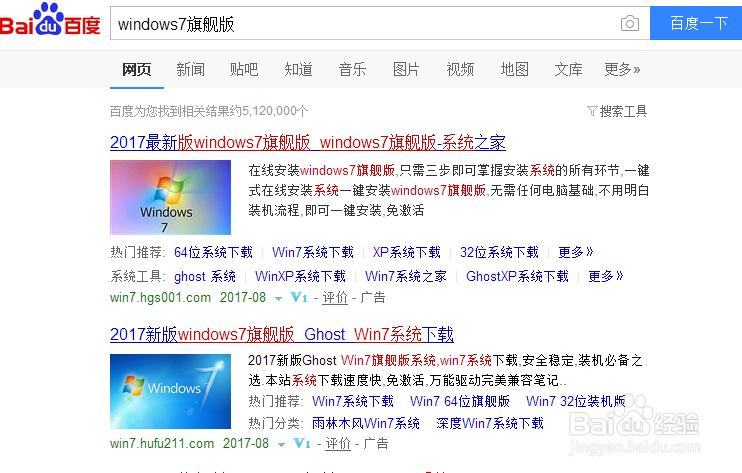This screenshot has width=742, height=473.
Task: Open the 雨林木风Win7系统 link
Action: click(365, 423)
